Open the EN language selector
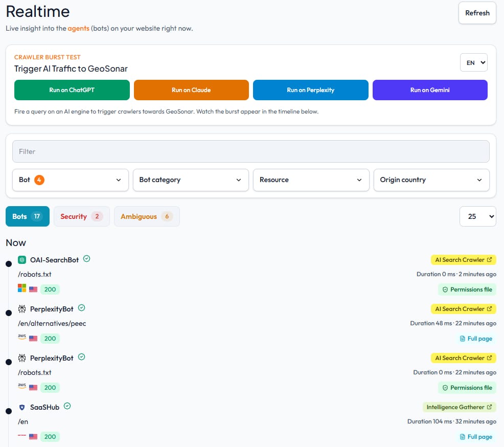 point(474,62)
